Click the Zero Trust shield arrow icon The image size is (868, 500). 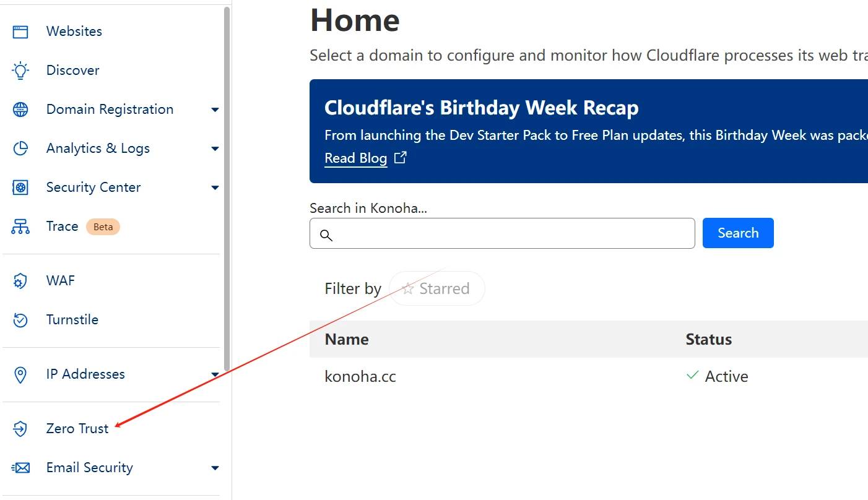coord(20,429)
